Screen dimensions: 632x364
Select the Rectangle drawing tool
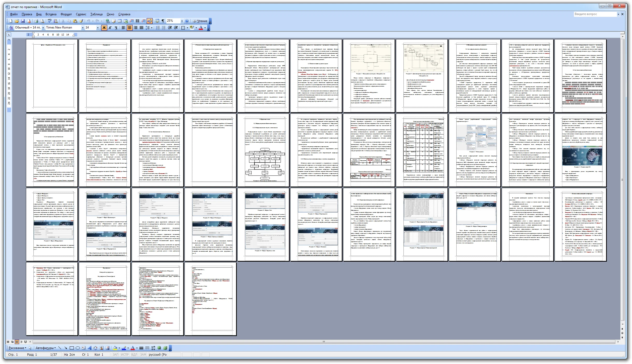pyautogui.click(x=72, y=348)
